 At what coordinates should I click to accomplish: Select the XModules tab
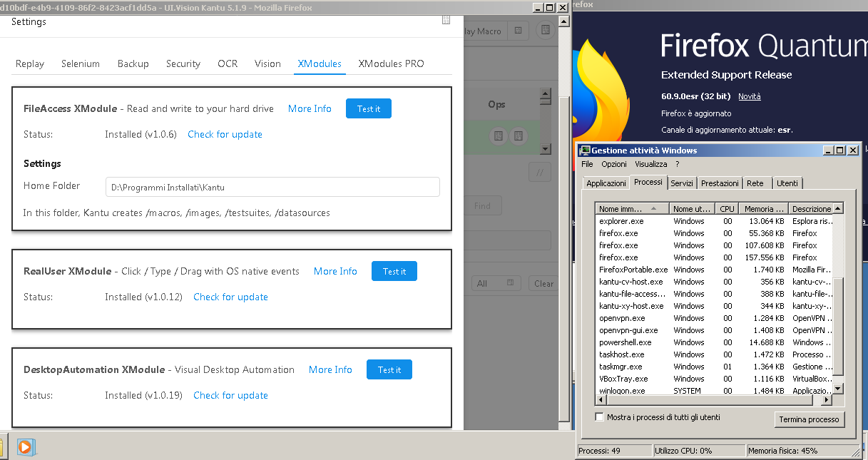320,63
